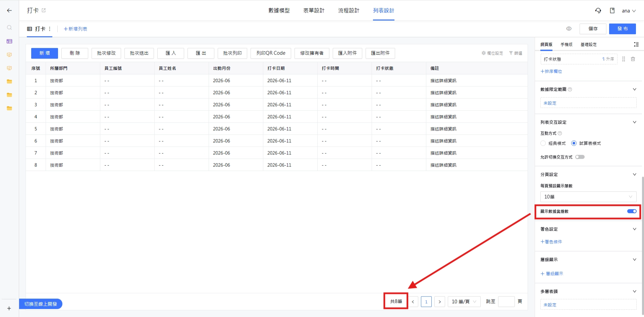Select the 網頁版 panel tab
Image resolution: width=644 pixels, height=317 pixels.
click(x=546, y=45)
